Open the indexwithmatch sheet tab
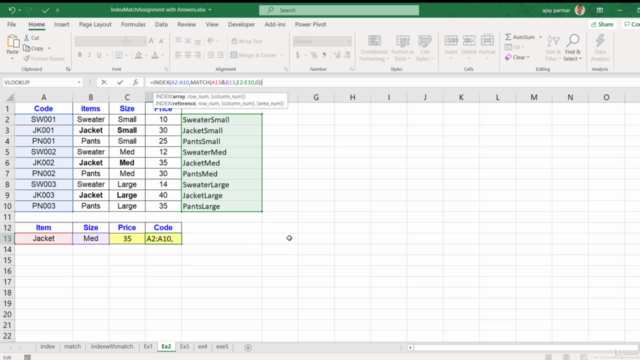 click(x=112, y=347)
